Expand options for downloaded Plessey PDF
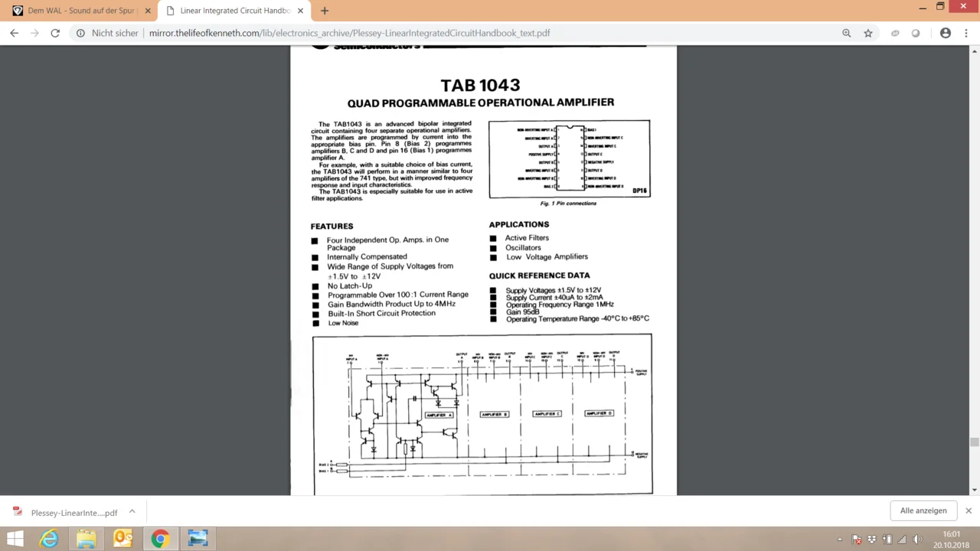This screenshot has height=551, width=980. click(132, 512)
